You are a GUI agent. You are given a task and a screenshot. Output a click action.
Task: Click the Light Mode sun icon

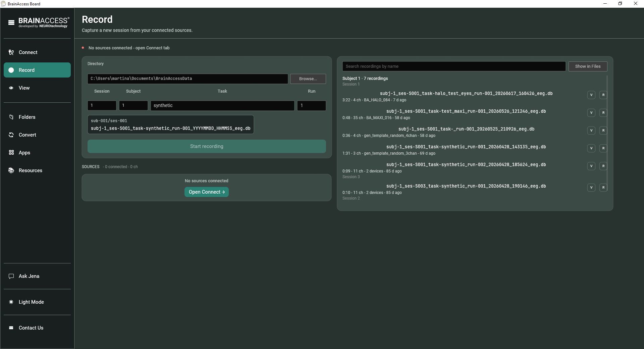[11, 302]
